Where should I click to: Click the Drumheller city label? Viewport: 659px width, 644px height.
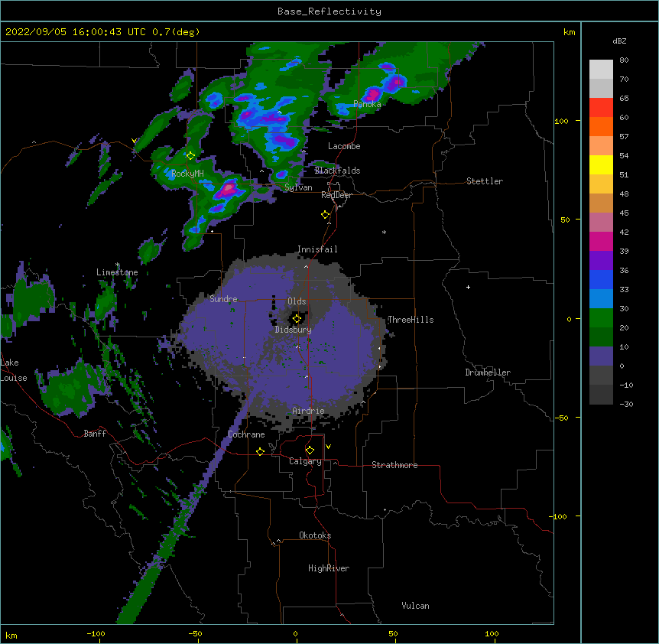point(488,372)
